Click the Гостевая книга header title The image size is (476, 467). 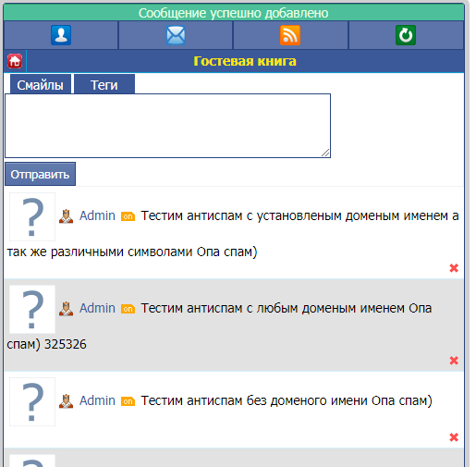245,61
